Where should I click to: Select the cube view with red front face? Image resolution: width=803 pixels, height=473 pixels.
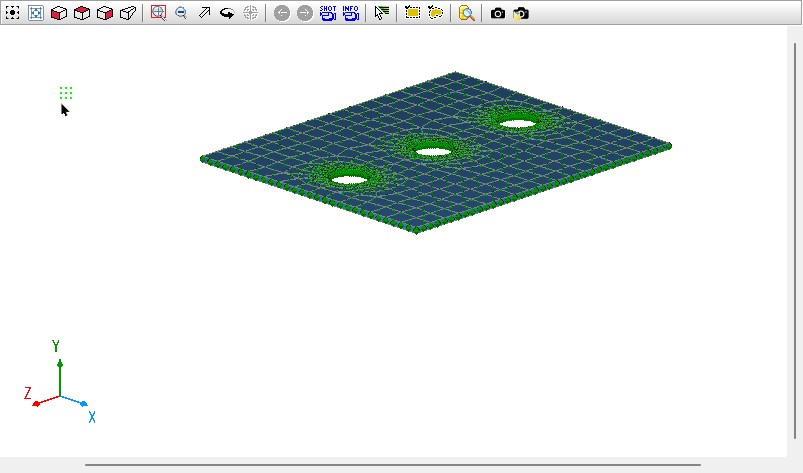(x=59, y=13)
